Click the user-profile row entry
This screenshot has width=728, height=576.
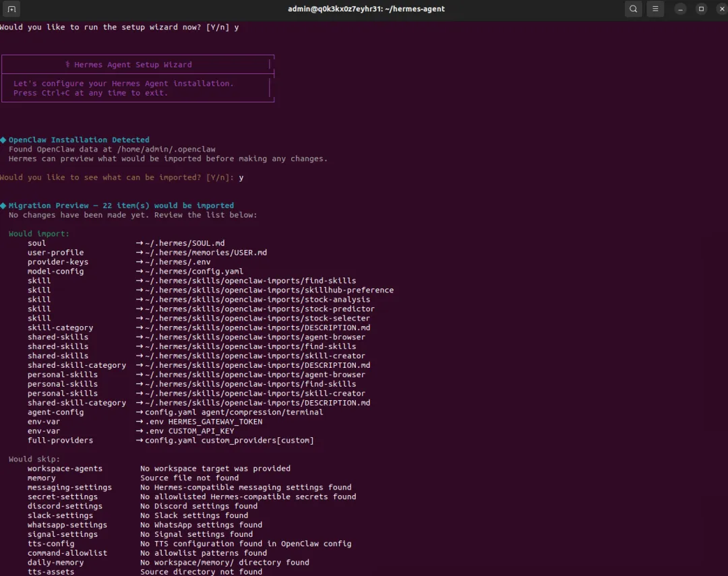[147, 253]
